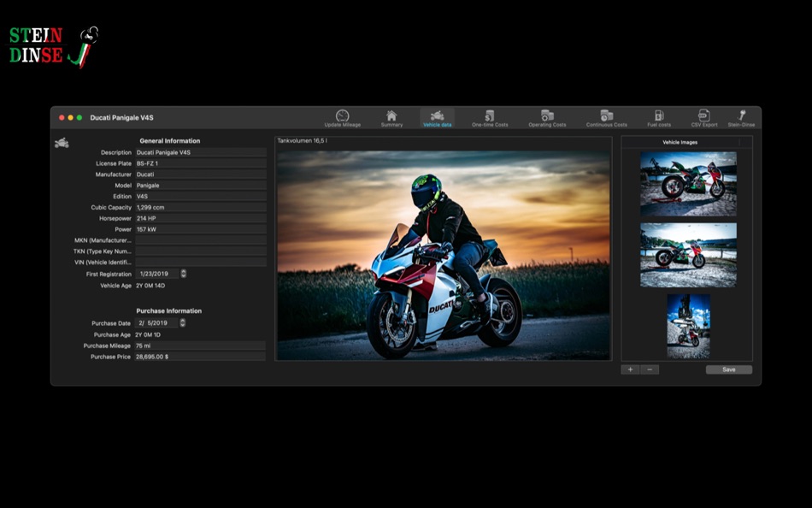Click the empty MKN field

[x=200, y=240]
